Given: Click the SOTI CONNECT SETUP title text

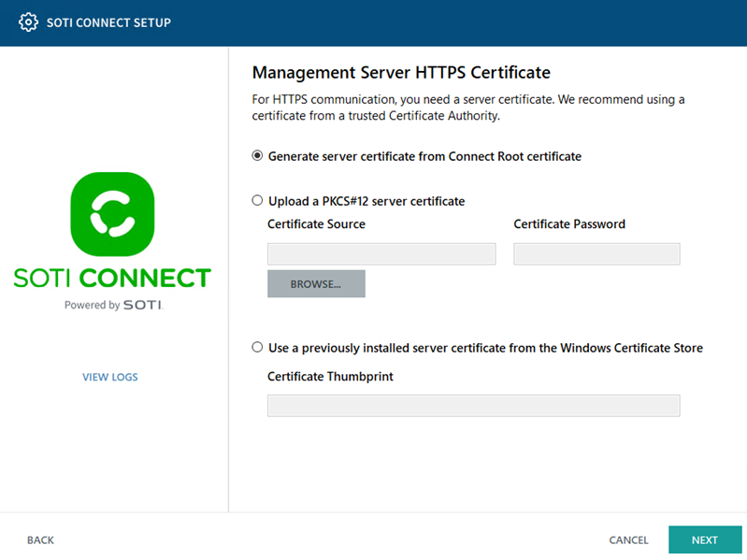Looking at the screenshot, I should coord(108,22).
